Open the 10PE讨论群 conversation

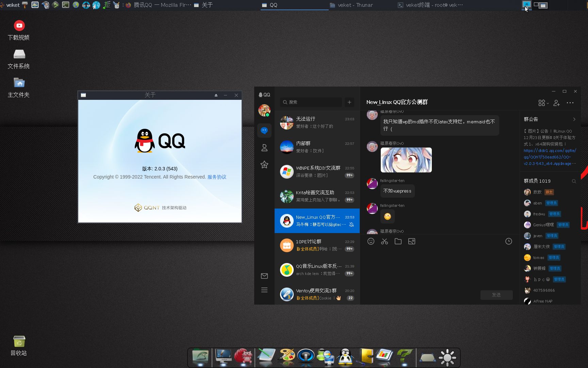[317, 245]
